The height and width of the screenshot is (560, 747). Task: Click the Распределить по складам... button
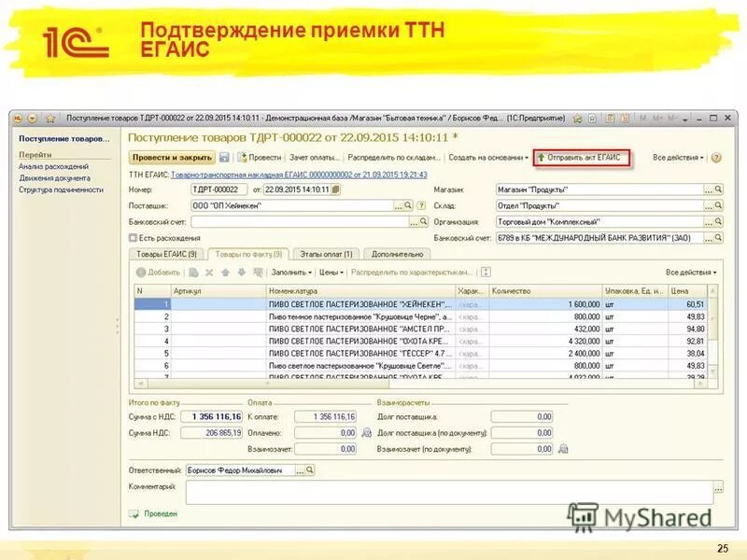pyautogui.click(x=394, y=158)
